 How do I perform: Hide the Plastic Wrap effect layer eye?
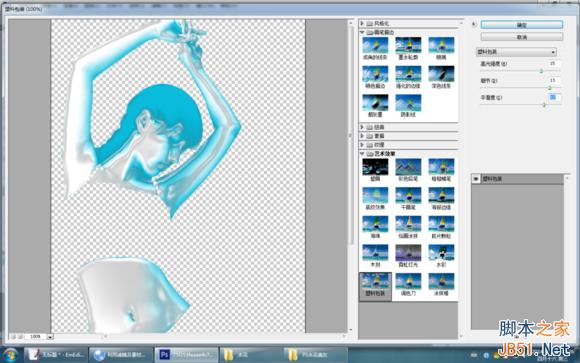point(476,179)
